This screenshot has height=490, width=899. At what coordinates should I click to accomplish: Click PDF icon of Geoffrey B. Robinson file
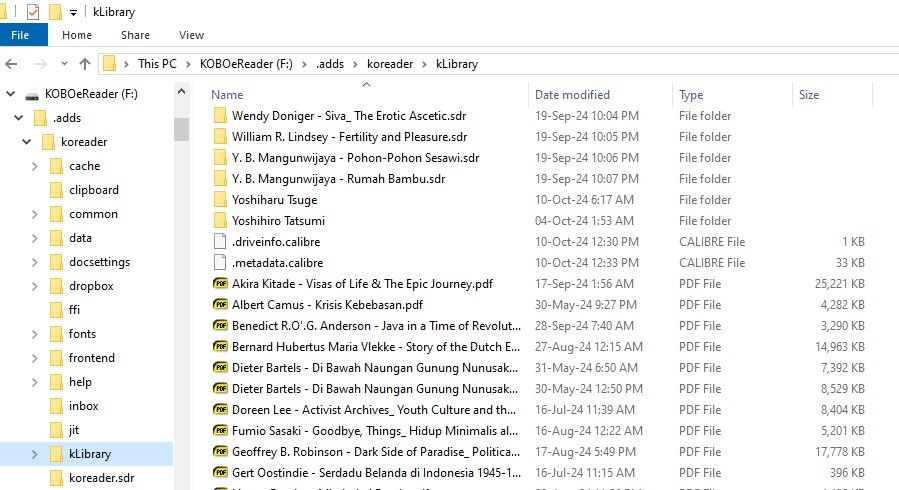coord(220,452)
